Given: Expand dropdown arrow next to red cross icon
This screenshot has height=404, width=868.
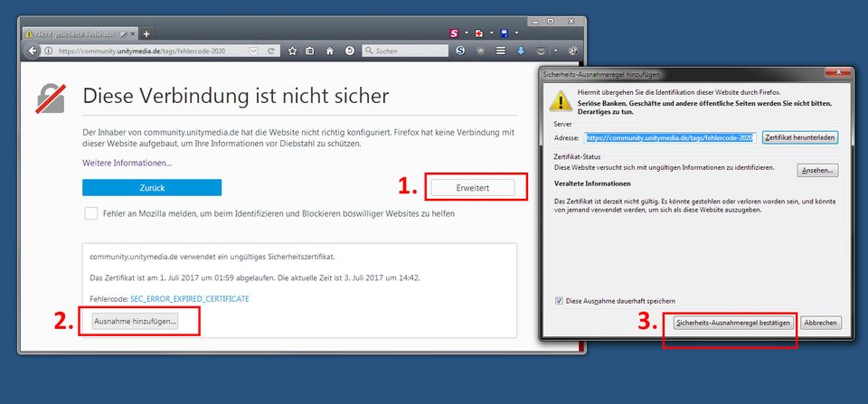Looking at the screenshot, I should click(491, 33).
